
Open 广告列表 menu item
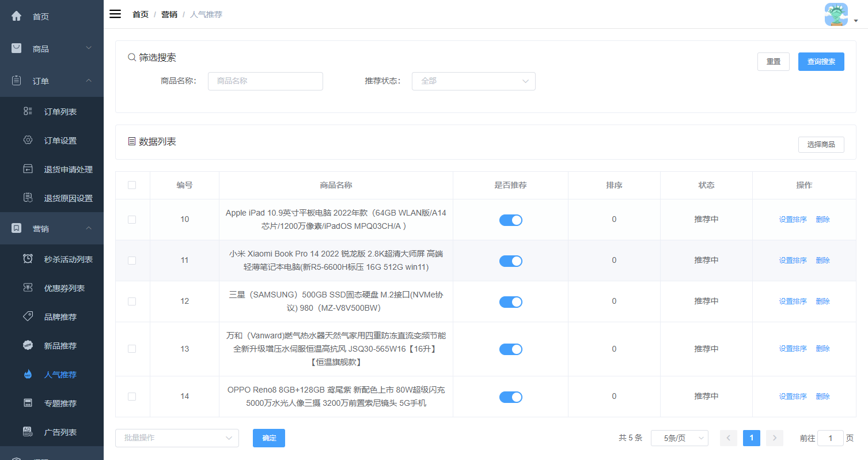(52, 432)
